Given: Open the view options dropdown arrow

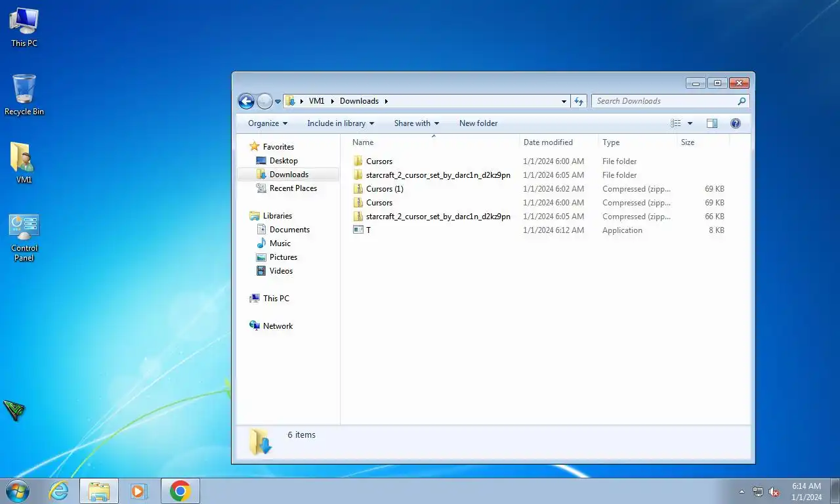Looking at the screenshot, I should (x=690, y=123).
